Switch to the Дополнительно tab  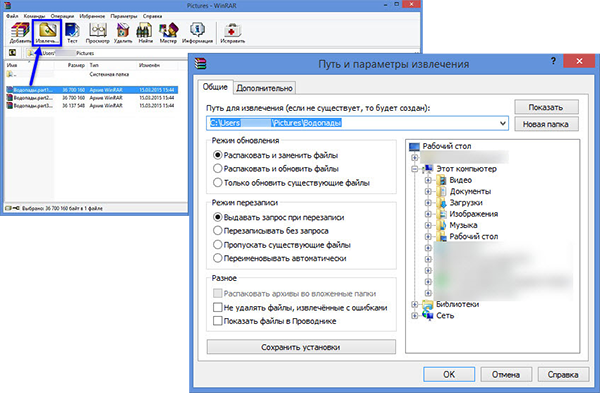(264, 88)
